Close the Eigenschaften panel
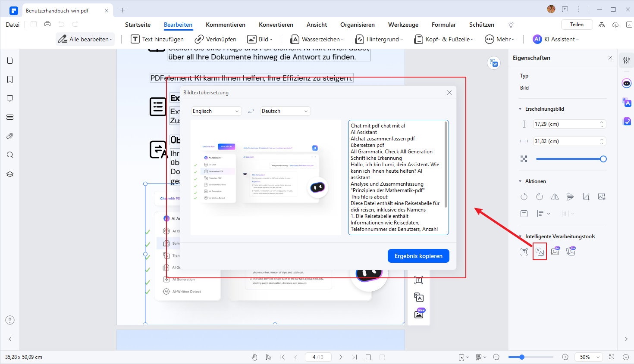Screen dimensions: 634x364 (x=610, y=58)
